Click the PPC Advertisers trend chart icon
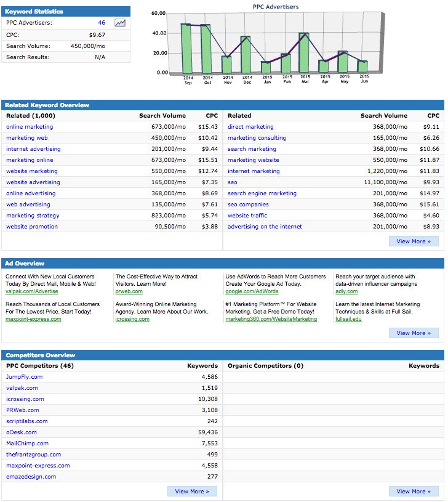Image resolution: width=448 pixels, height=502 pixels. click(x=120, y=23)
